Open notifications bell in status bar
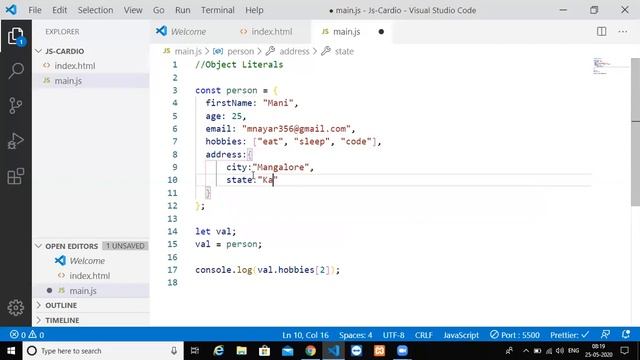640x360 pixels. [x=626, y=335]
